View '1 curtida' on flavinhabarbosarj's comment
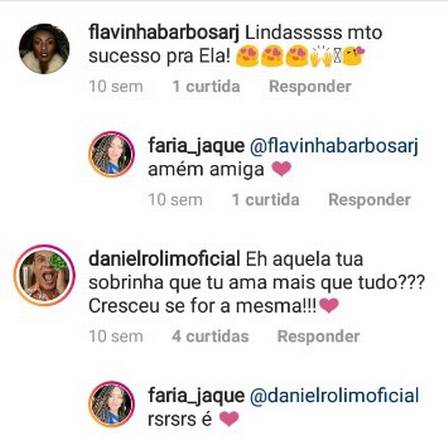This screenshot has width=448, height=440. 206,87
